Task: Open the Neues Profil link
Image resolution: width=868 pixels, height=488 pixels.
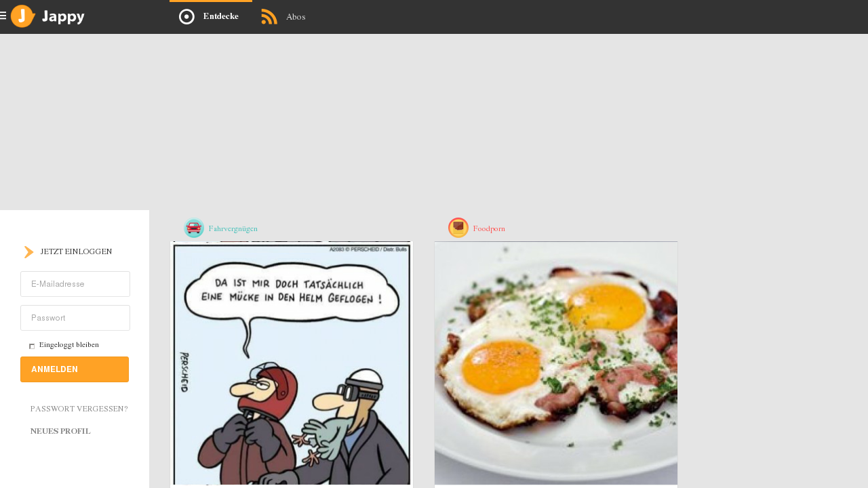Action: point(60,432)
